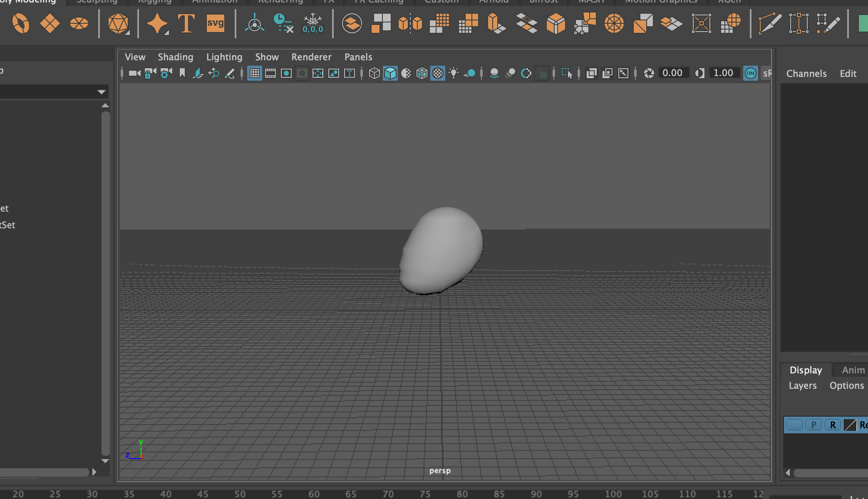Toggle viewport Shadows

click(x=469, y=73)
